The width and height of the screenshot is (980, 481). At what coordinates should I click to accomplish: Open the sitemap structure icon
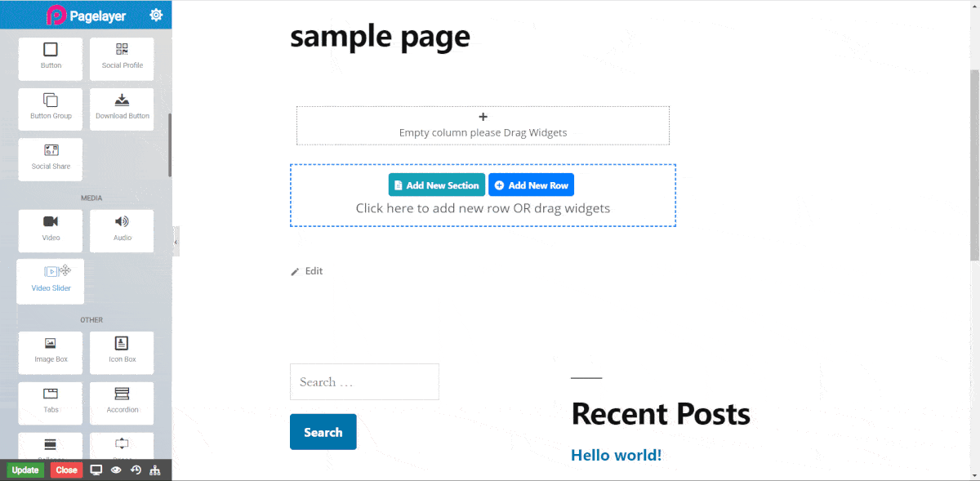(x=154, y=470)
